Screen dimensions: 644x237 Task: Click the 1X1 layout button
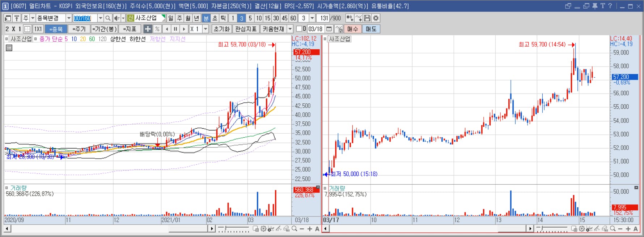[38, 29]
